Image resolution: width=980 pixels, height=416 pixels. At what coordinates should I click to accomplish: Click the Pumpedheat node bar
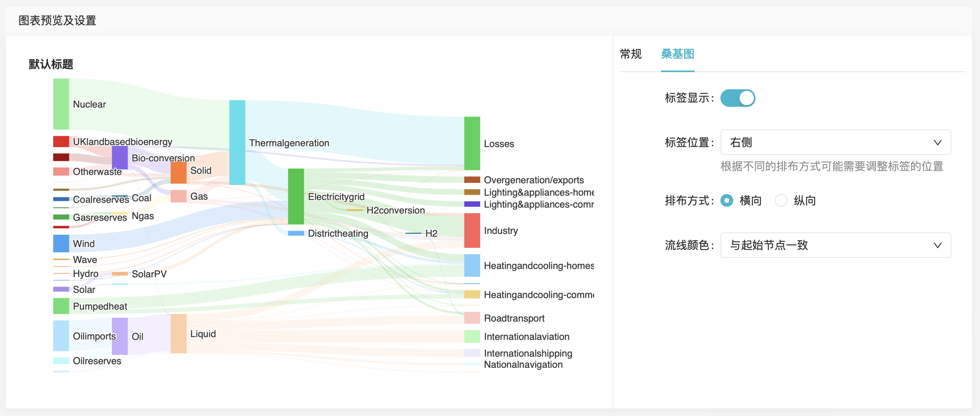(61, 306)
